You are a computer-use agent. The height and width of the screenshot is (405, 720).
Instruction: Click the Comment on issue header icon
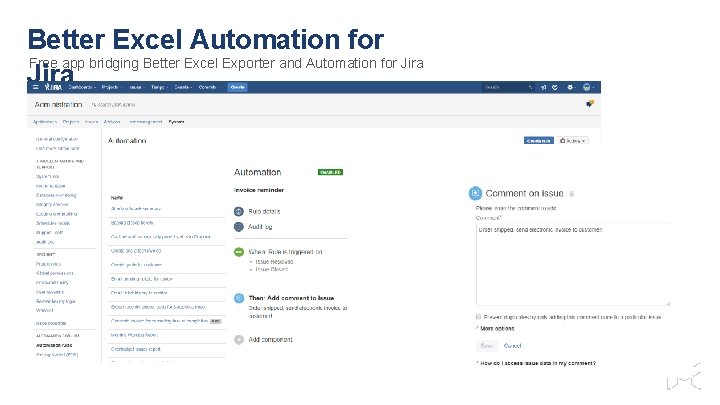475,193
